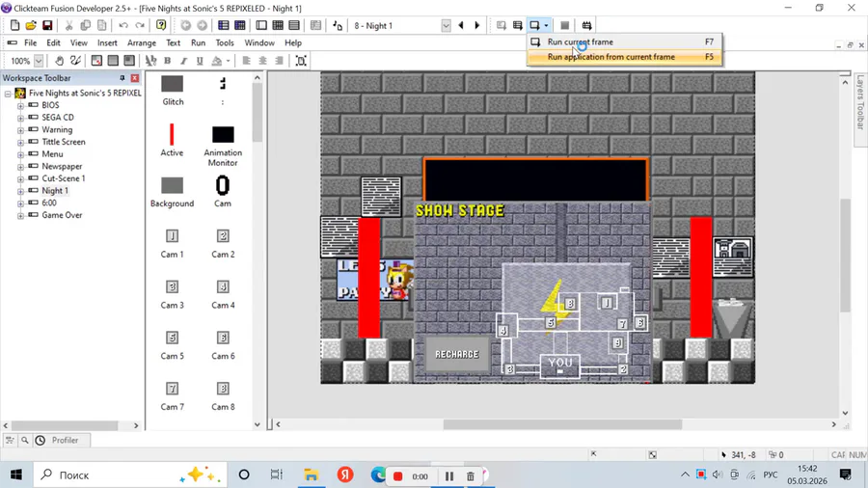
Task: Open the Event Editor grid icon
Action: (278, 25)
